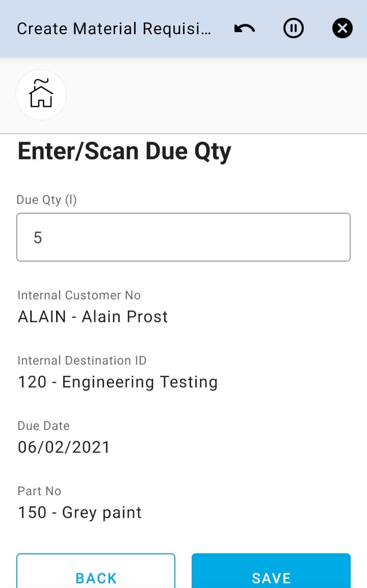Select the 120 - Engineering Testing value
Image resolution: width=367 pixels, height=588 pixels.
point(118,382)
